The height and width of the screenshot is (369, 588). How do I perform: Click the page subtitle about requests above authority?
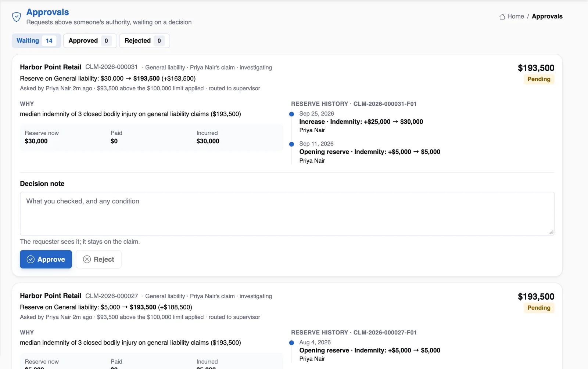(109, 22)
